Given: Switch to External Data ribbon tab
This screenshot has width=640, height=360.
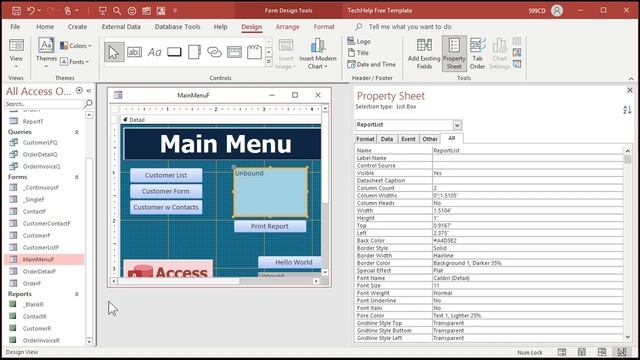Looking at the screenshot, I should pyautogui.click(x=121, y=27).
